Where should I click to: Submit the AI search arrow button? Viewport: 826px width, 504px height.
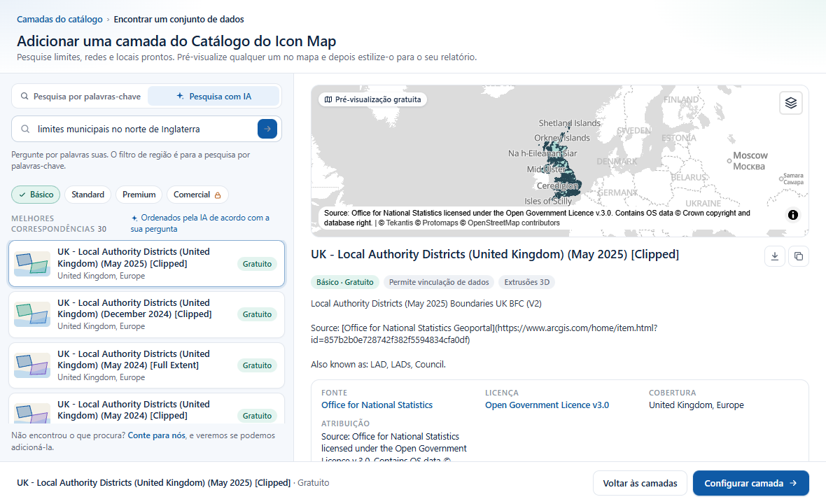[x=267, y=129]
